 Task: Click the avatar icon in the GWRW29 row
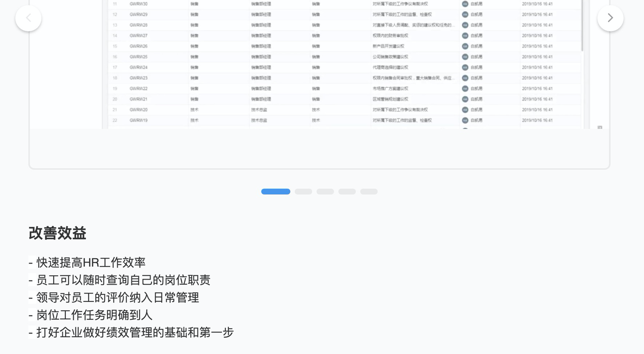(x=465, y=15)
